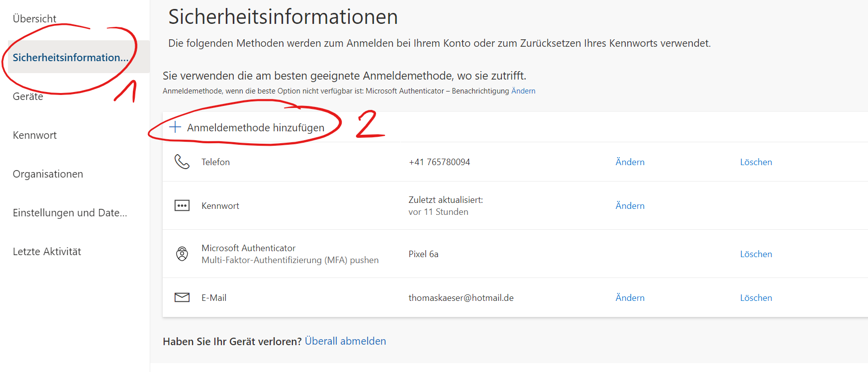Go to Kennwort in left navigation

[x=35, y=135]
